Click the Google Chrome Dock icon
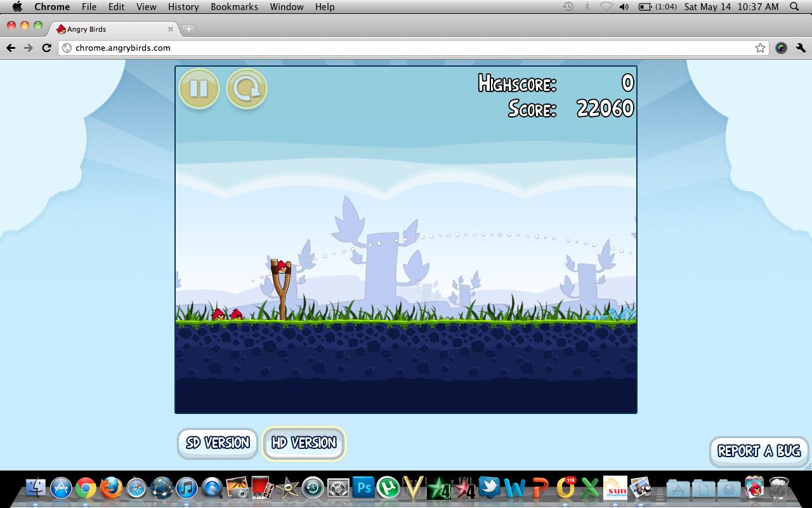Viewport: 812px width, 508px height. [x=86, y=488]
